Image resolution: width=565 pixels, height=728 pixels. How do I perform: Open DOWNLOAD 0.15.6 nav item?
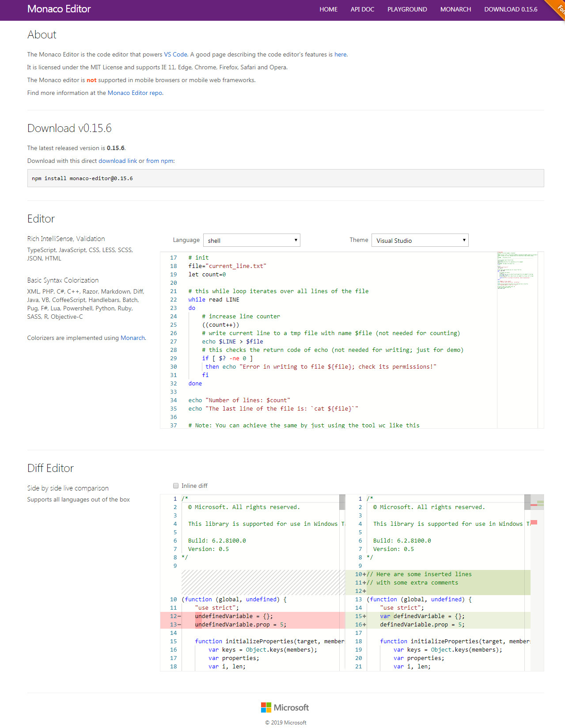point(511,9)
